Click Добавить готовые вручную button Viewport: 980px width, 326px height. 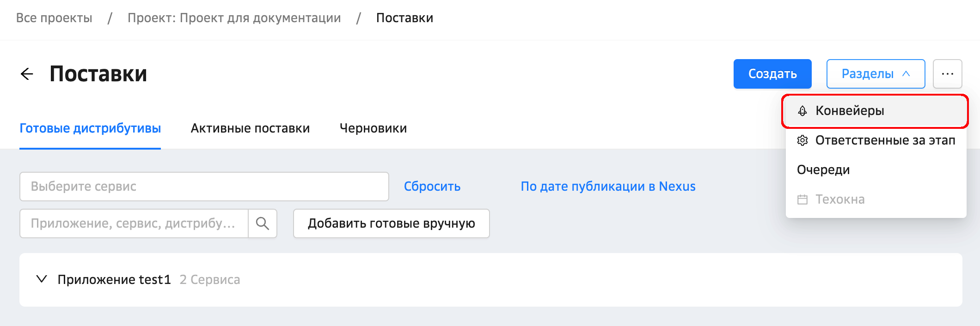tap(391, 223)
